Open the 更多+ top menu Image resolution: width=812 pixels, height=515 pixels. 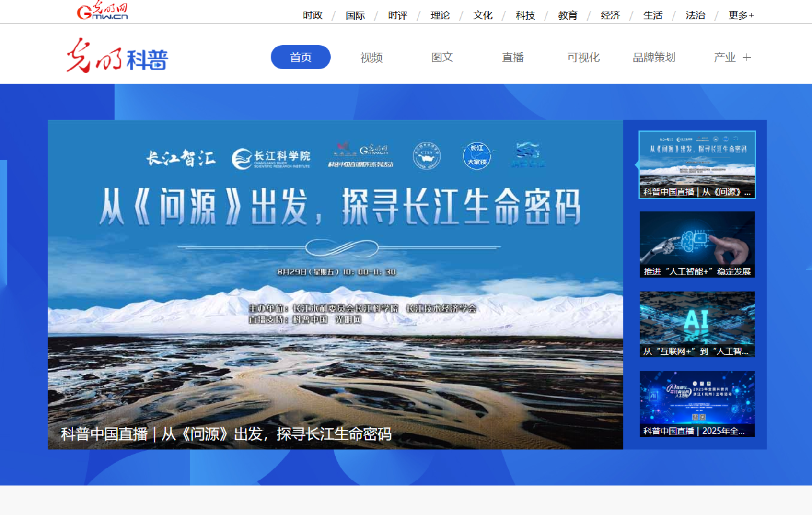(x=741, y=15)
